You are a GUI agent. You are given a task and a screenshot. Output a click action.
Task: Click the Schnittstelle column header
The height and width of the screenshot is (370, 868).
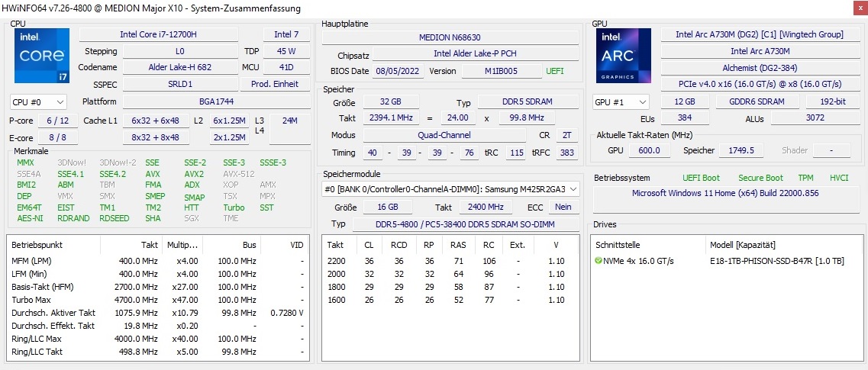point(618,245)
